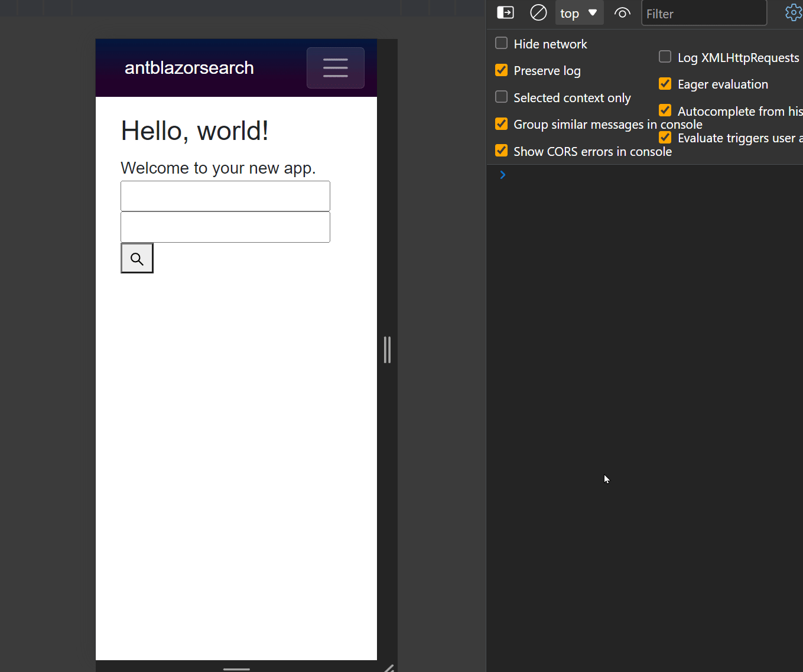
Task: Click the magnifier search button in the app
Action: tap(136, 258)
